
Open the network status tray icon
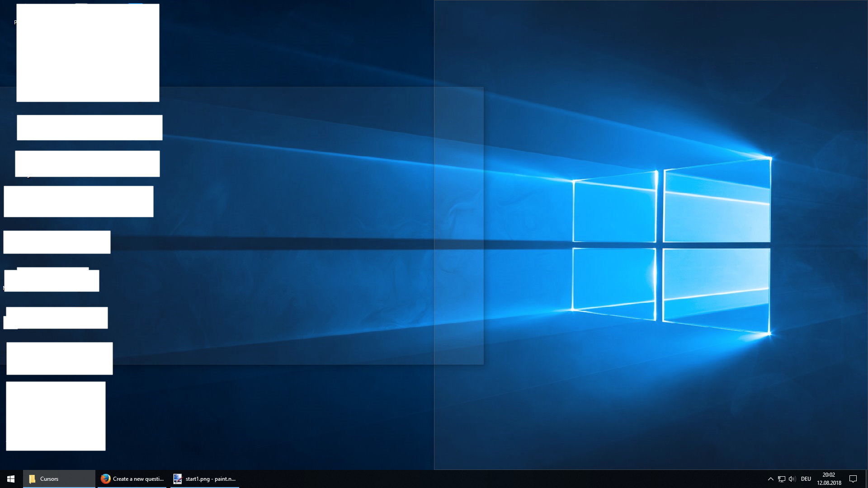point(781,479)
